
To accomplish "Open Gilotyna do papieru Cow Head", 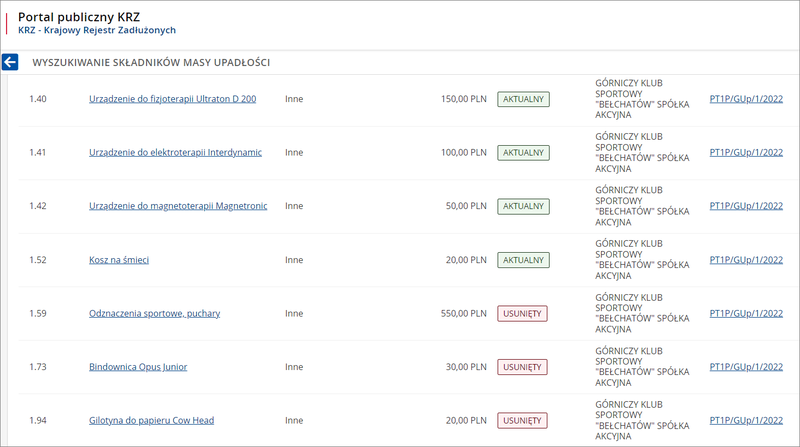I will point(151,421).
